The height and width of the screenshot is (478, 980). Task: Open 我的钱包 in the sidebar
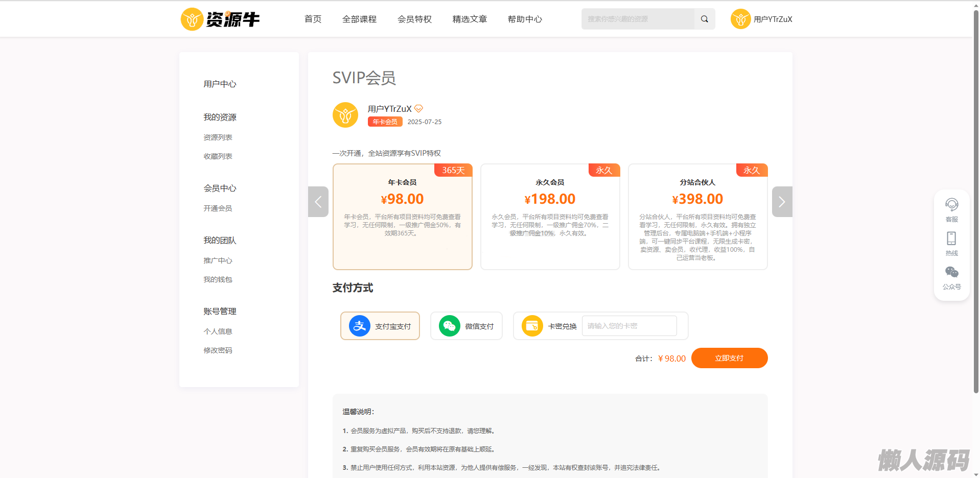pos(218,279)
